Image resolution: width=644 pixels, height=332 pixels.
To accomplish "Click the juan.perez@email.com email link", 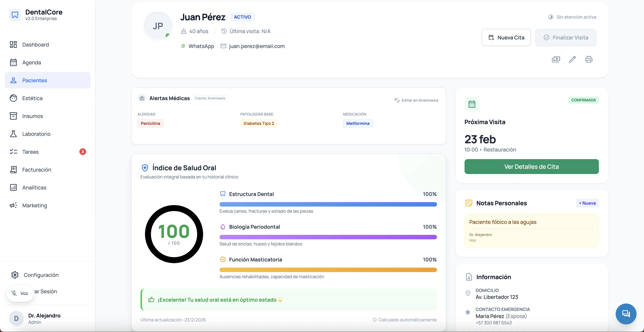I will 256,46.
